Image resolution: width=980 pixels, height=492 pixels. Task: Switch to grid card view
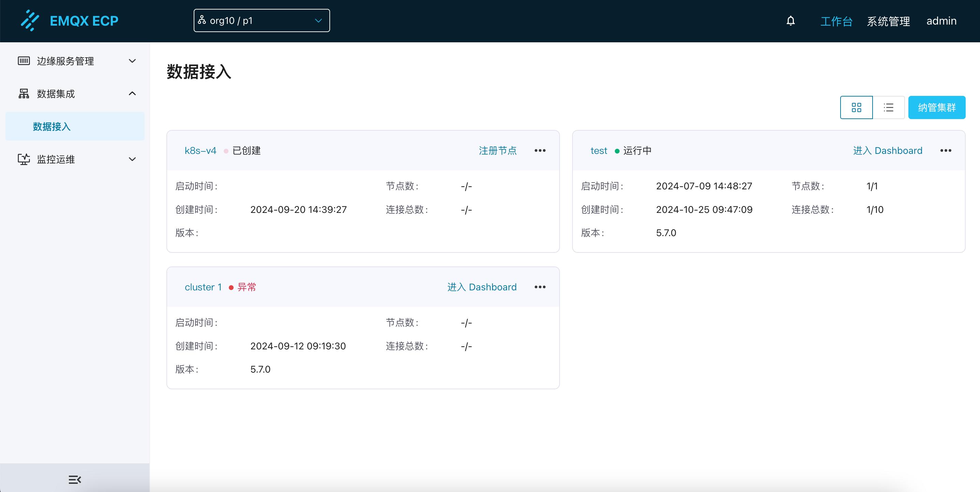tap(856, 107)
